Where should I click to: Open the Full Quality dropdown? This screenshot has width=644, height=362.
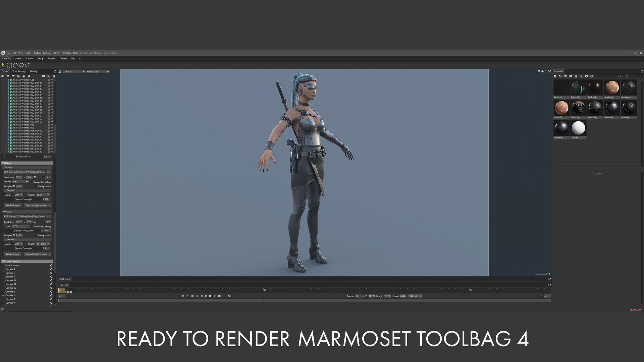98,72
